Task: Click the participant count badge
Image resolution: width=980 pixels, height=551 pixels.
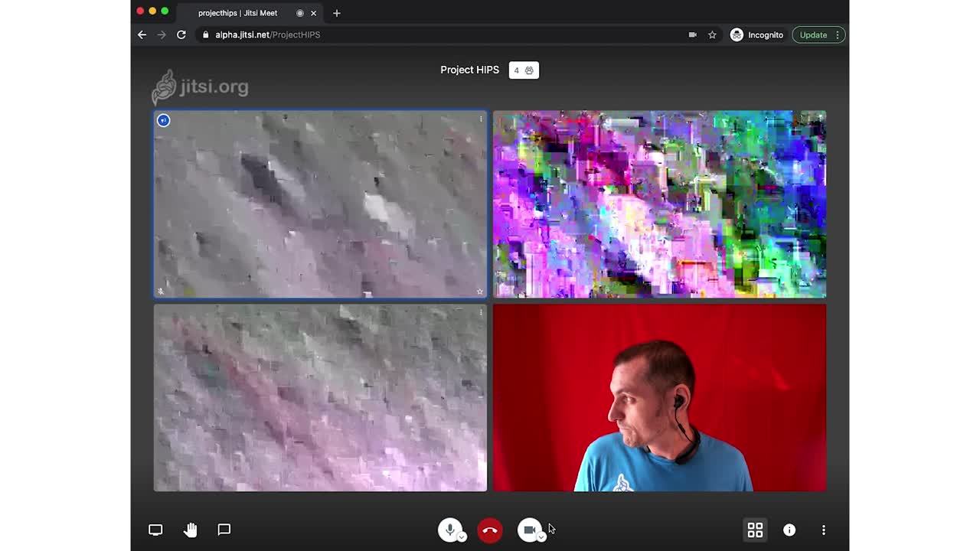Action: point(524,70)
